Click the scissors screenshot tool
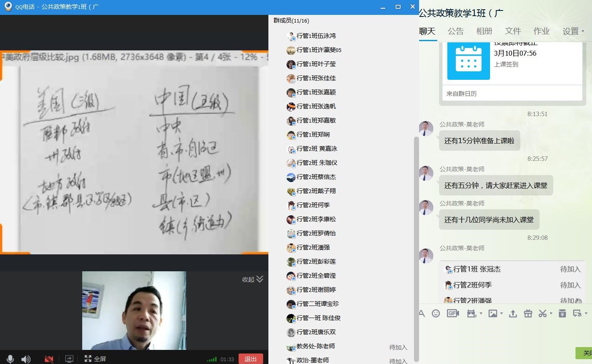592x364 pixels. (x=542, y=313)
